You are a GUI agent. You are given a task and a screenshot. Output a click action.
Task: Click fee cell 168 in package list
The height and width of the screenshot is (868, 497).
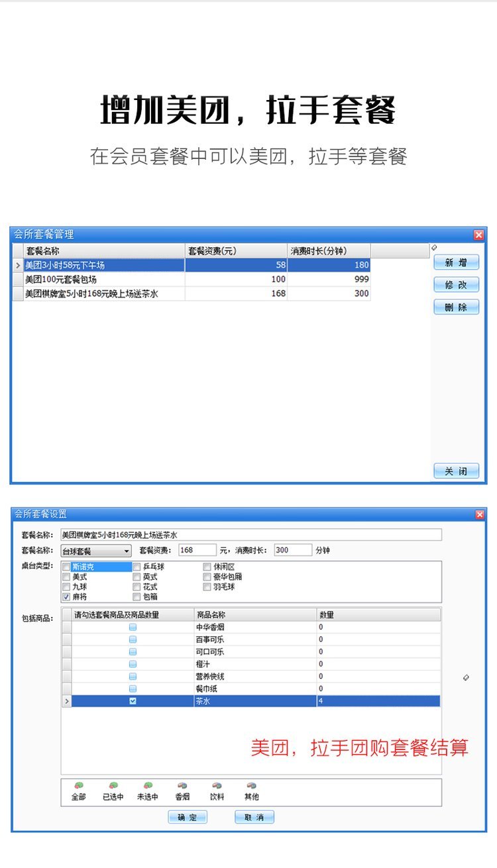[236, 294]
